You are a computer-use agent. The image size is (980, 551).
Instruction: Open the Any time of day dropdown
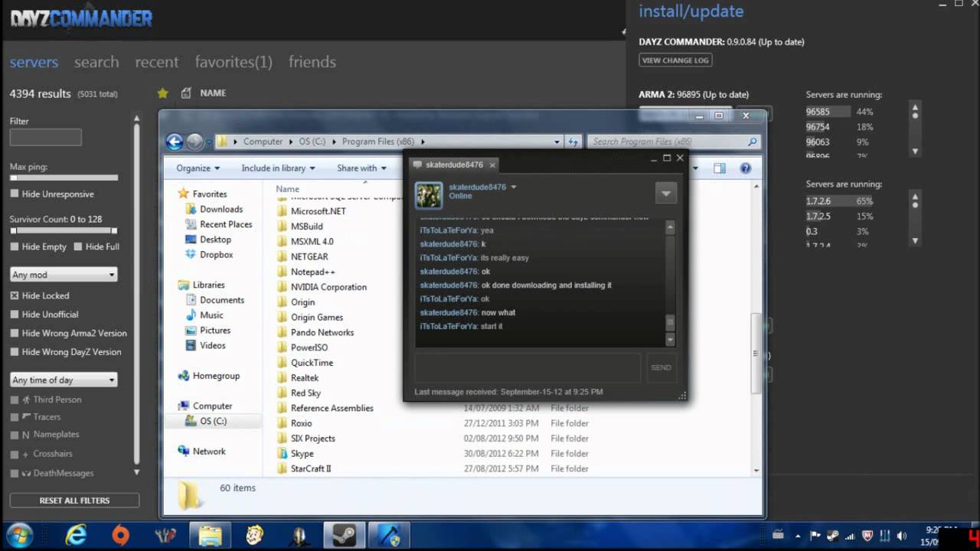pyautogui.click(x=64, y=380)
